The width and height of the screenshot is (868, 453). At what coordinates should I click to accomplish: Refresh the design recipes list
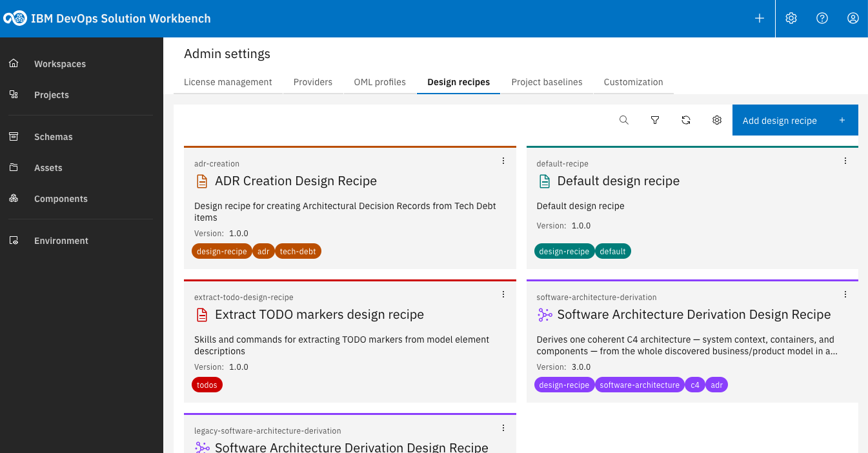click(686, 120)
